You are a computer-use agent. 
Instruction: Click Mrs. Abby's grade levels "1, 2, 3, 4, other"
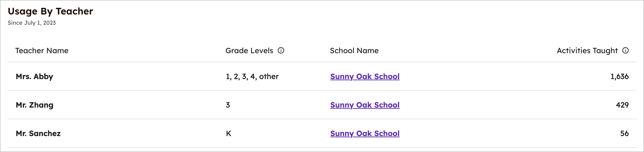(x=252, y=76)
